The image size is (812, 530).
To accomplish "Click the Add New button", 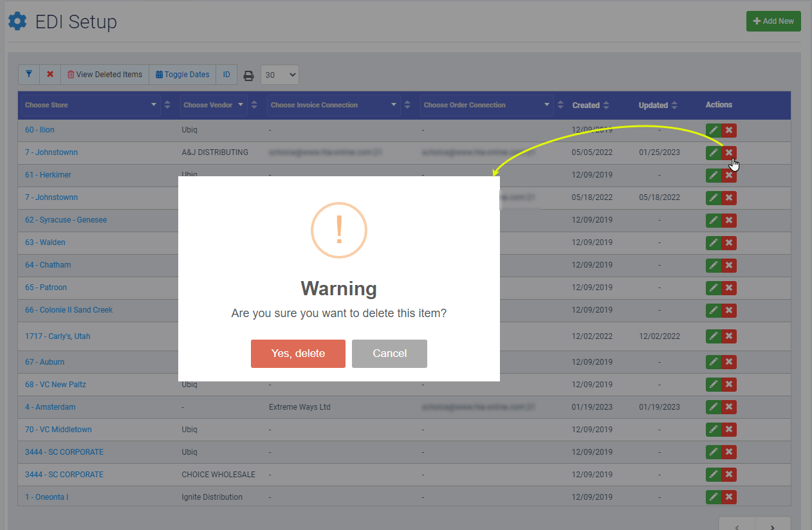I will (x=773, y=21).
